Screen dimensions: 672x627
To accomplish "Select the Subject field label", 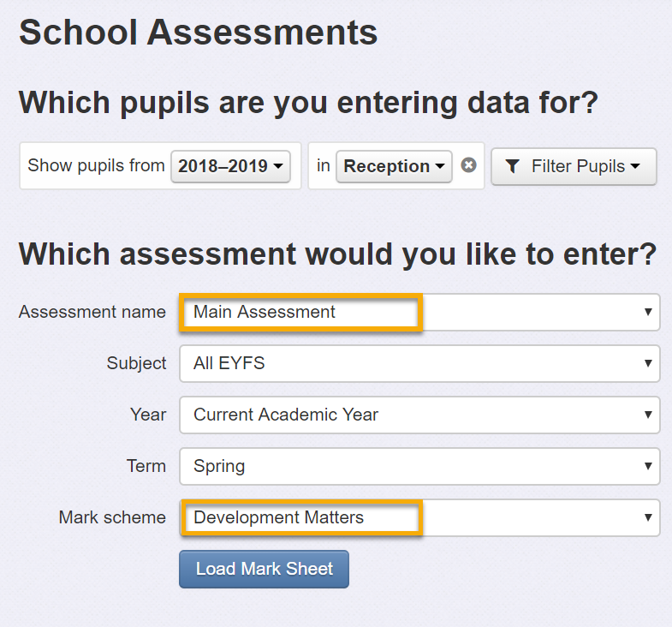I will point(136,363).
